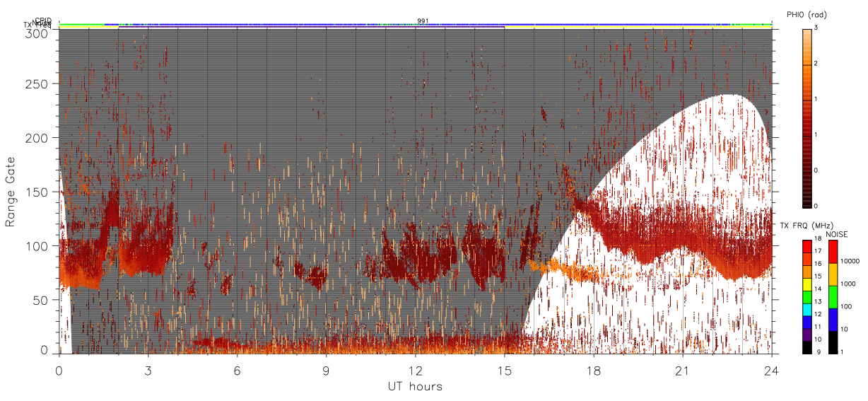
Task: Click the Range Gate tick label '100'
Action: pos(37,246)
